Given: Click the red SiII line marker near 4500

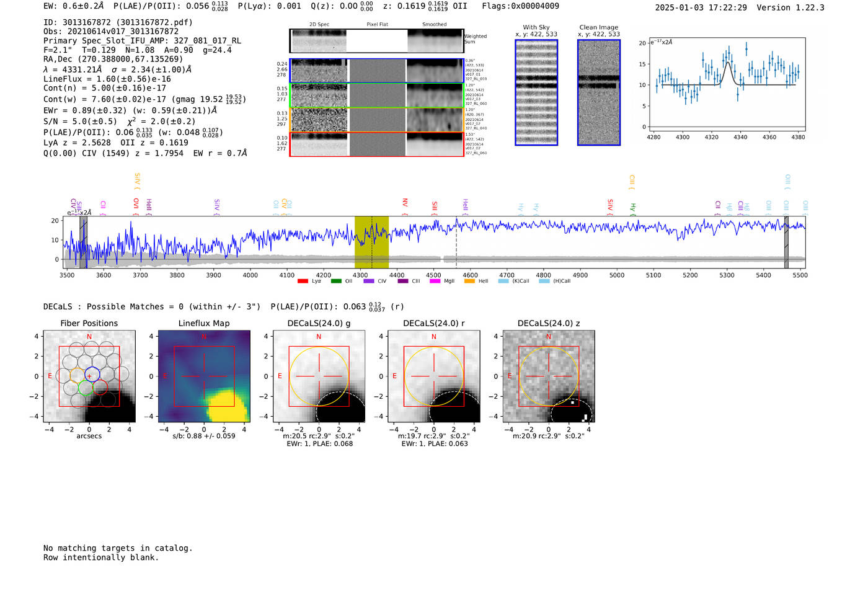Looking at the screenshot, I should pos(435,208).
